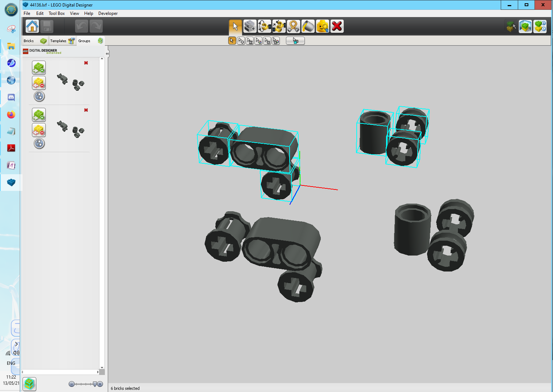Choose the Flex tool

click(x=293, y=26)
